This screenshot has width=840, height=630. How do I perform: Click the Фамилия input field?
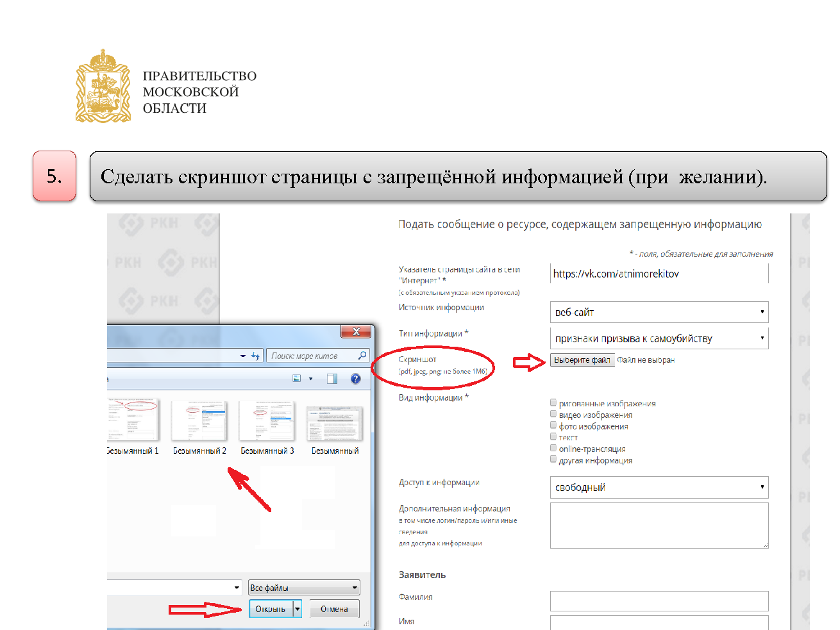pos(659,601)
